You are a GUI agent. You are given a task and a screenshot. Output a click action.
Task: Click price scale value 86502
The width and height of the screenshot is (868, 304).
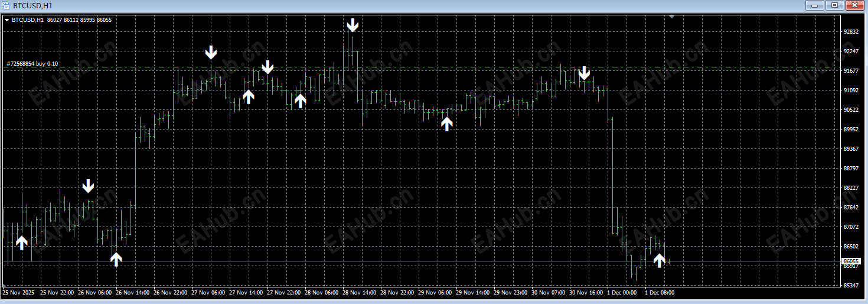click(851, 247)
